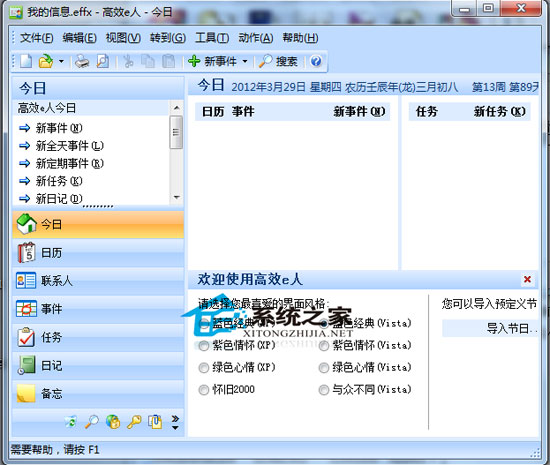Open the 工具(T) menu
Viewport: 550px width, 465px height.
coord(212,38)
